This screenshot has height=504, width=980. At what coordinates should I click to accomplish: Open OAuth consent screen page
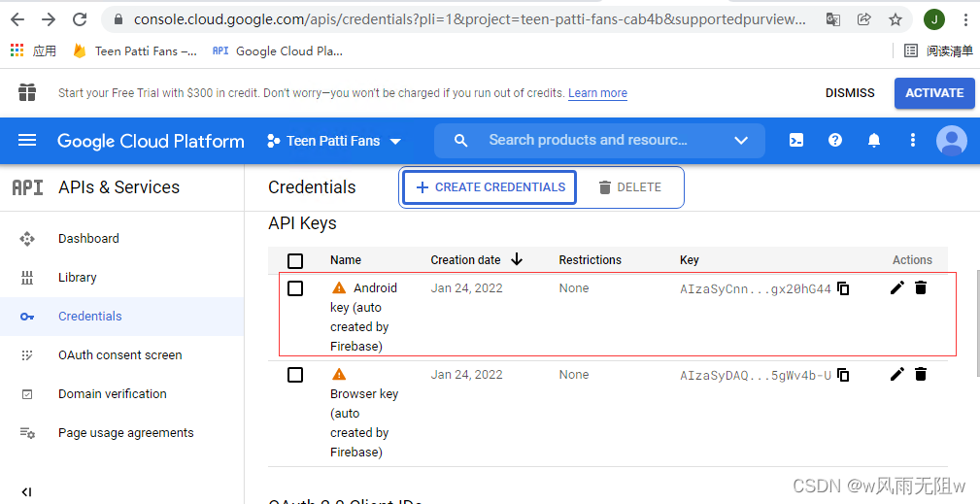(x=119, y=355)
